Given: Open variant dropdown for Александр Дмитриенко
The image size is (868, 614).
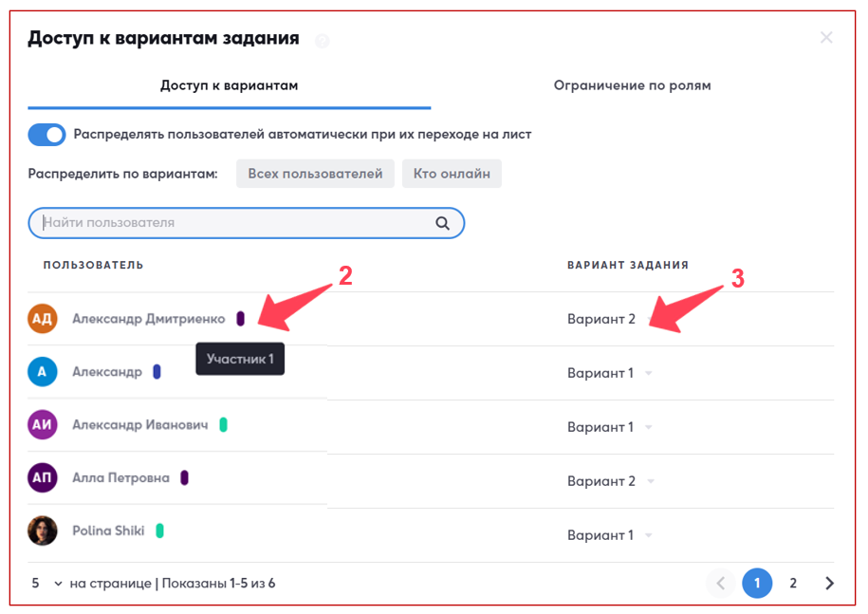Looking at the screenshot, I should (x=649, y=320).
